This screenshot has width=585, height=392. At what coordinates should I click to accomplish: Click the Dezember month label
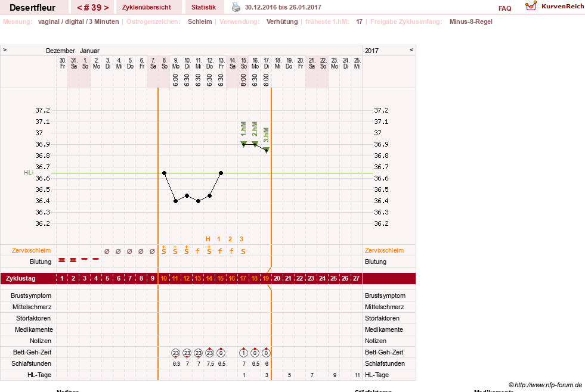coord(60,51)
